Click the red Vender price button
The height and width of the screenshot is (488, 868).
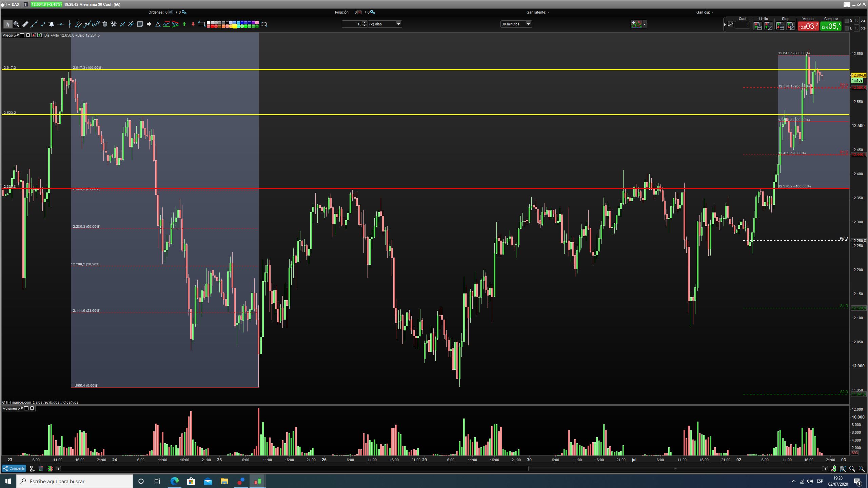click(x=808, y=26)
